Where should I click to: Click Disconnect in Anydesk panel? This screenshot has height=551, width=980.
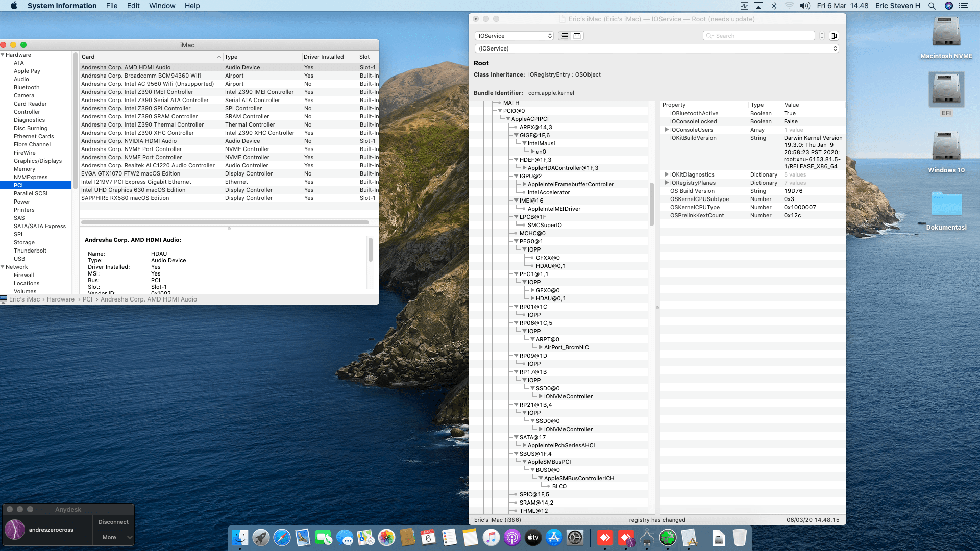click(x=113, y=522)
